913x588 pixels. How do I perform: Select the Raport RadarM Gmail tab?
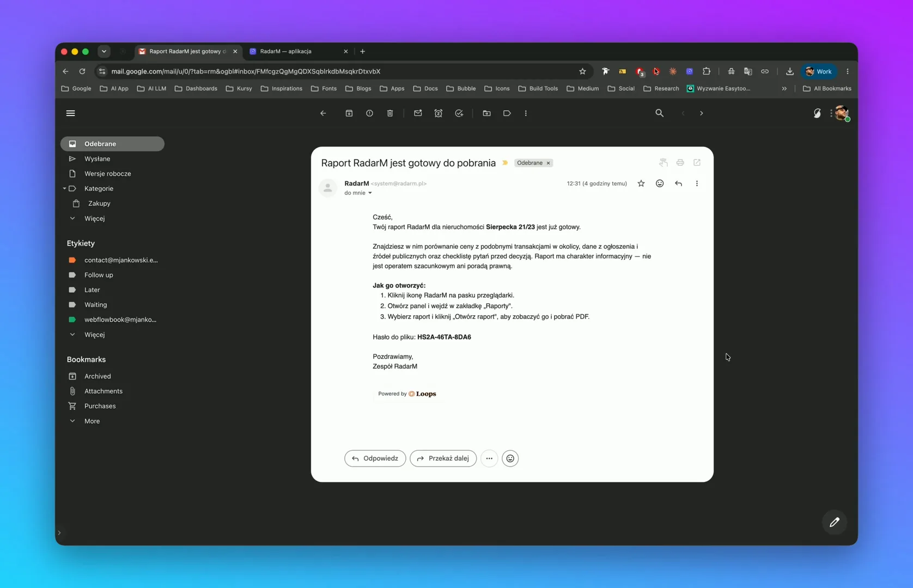188,51
